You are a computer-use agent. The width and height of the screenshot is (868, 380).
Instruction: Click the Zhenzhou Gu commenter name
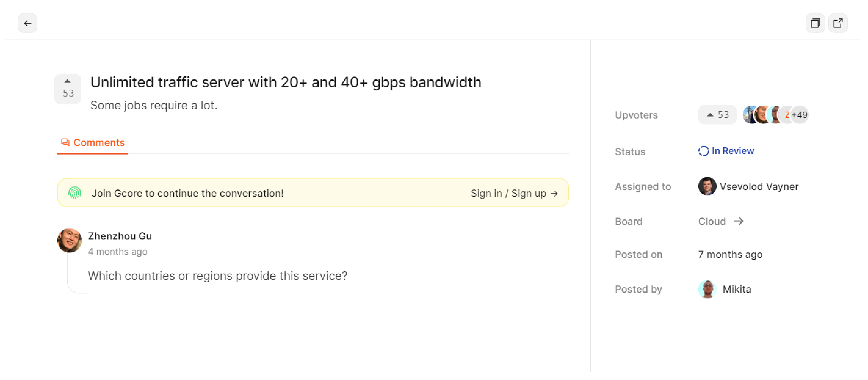pos(120,236)
